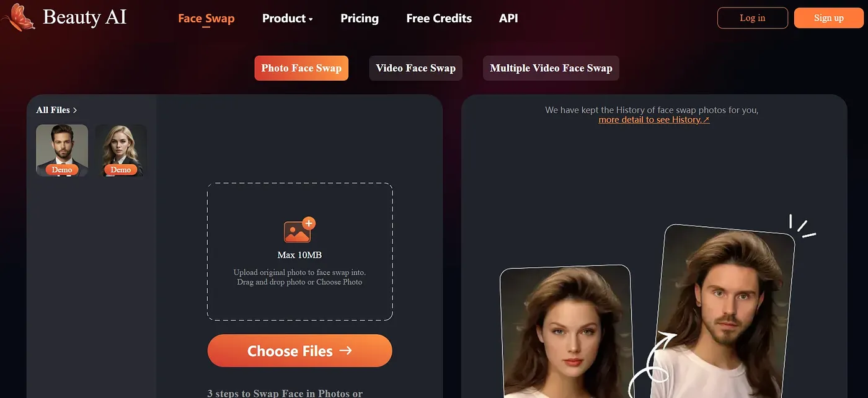Image resolution: width=868 pixels, height=398 pixels.
Task: Select the female demo photo thumbnail
Action: [x=121, y=151]
